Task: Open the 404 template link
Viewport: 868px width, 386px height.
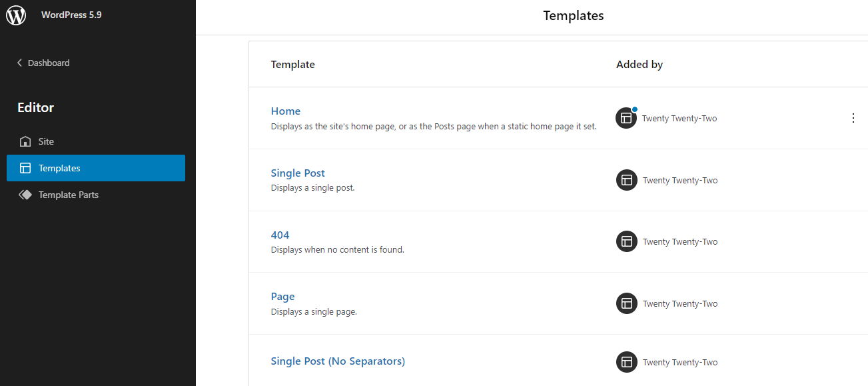Action: click(280, 235)
